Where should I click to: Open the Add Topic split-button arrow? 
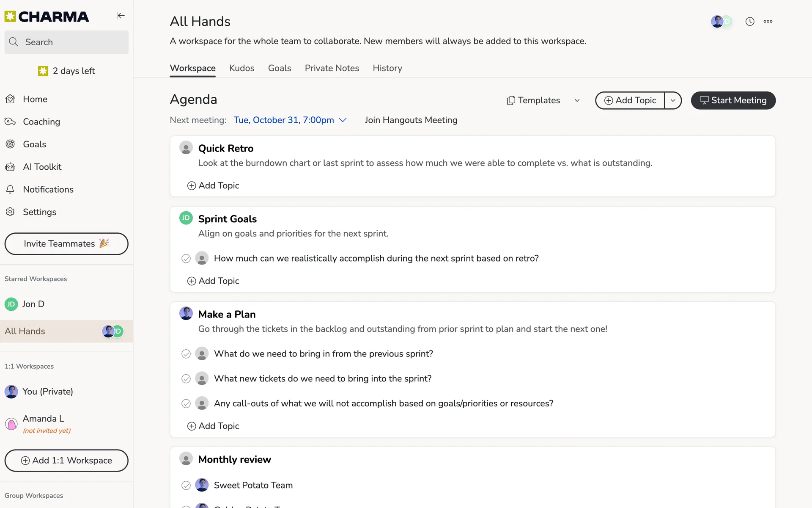pyautogui.click(x=673, y=100)
